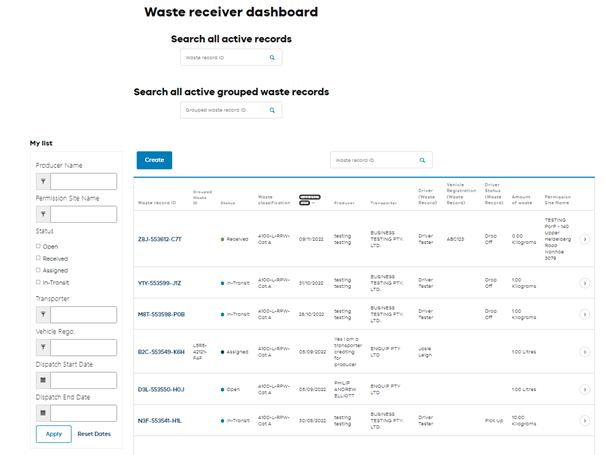Open the calendar icon for Dispatch Start Date
This screenshot has height=455, width=605.
pos(43,380)
